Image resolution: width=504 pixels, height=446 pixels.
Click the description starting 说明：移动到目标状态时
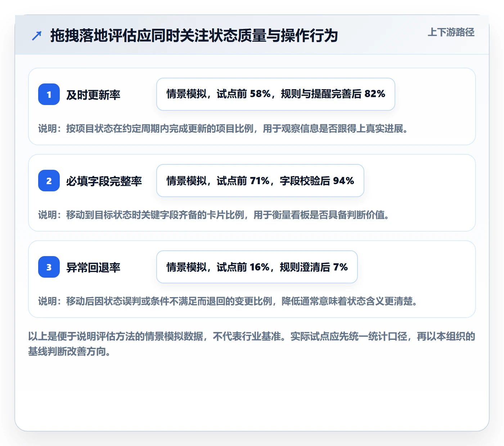(214, 215)
